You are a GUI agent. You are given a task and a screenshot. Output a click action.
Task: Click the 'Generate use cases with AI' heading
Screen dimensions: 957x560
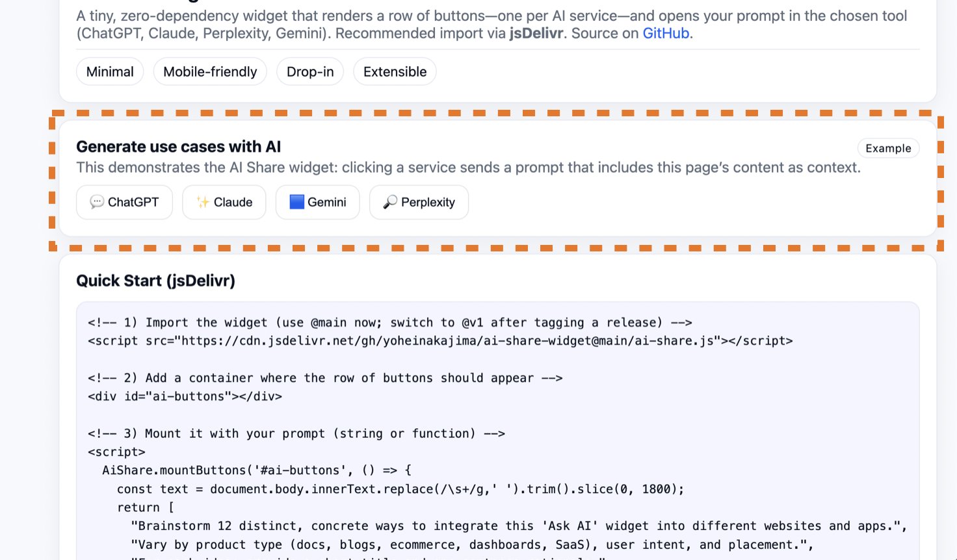coord(178,147)
